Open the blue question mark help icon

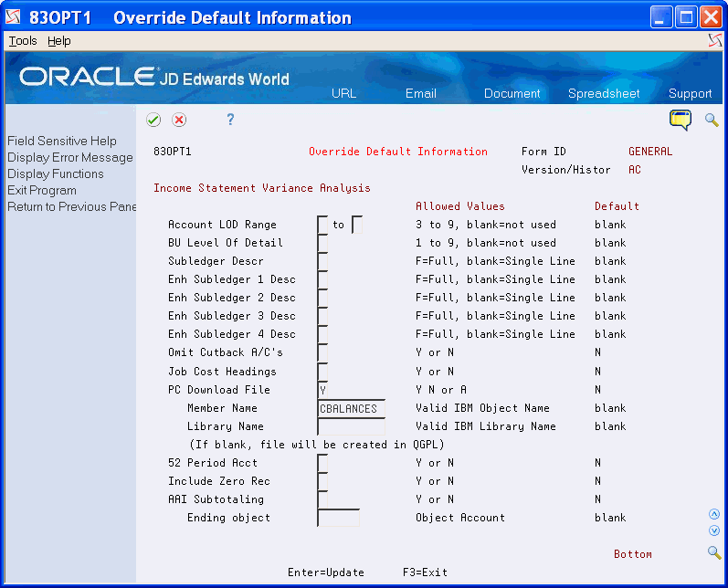[x=230, y=120]
